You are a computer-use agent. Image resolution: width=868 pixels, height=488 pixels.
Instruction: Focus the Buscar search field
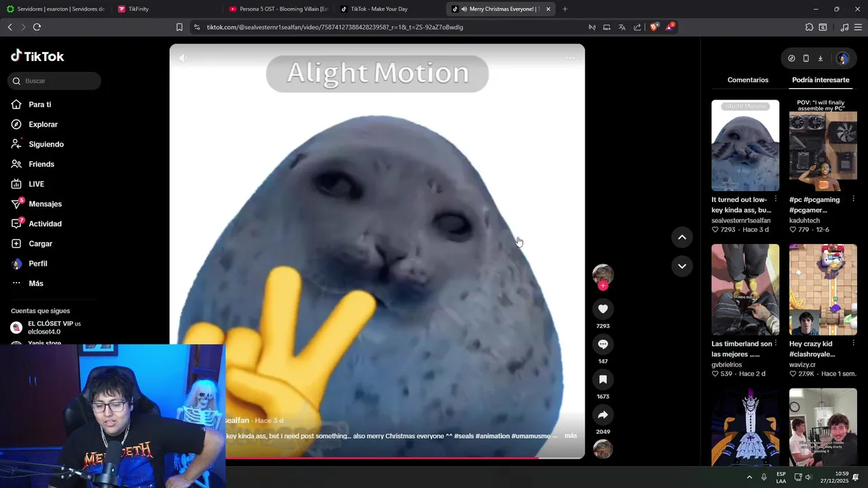coord(56,81)
